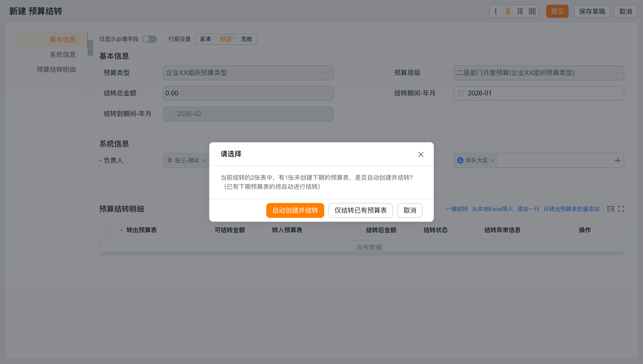
Task: Click 保存草稿 button
Action: (x=592, y=11)
